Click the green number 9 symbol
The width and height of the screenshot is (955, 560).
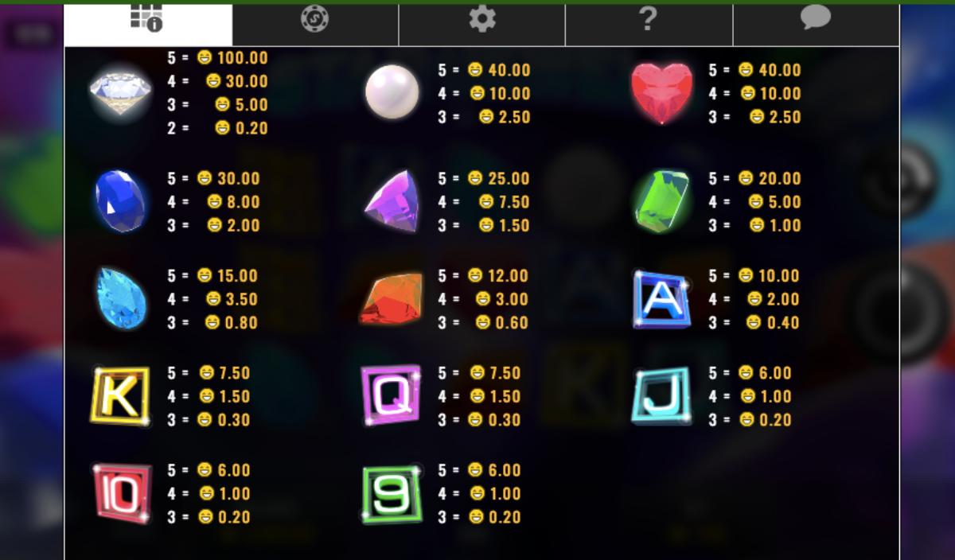[392, 494]
